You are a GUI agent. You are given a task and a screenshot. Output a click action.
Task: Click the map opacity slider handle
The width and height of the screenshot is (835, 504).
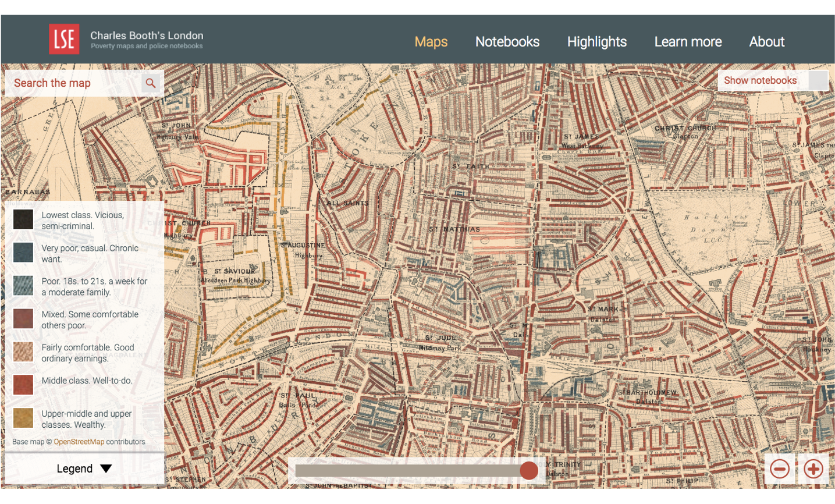click(529, 470)
